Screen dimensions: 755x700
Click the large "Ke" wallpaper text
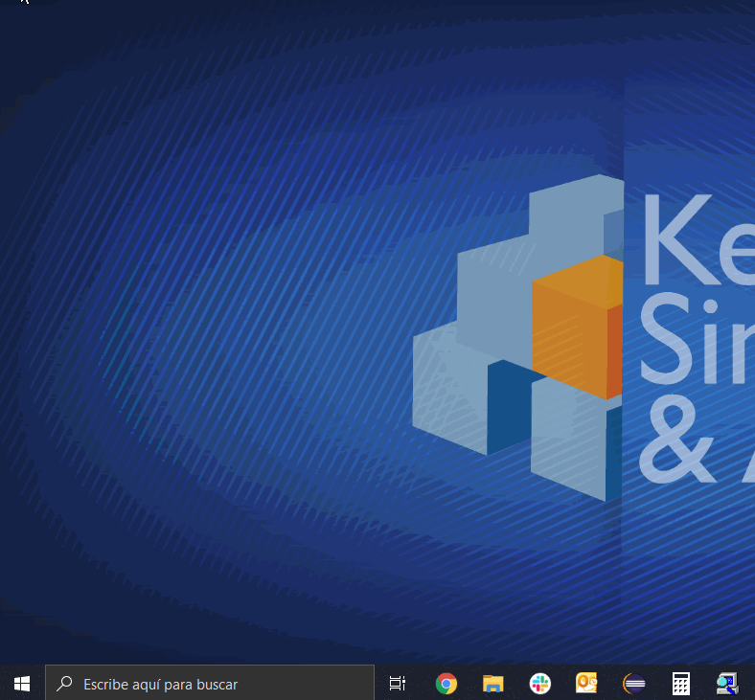695,239
